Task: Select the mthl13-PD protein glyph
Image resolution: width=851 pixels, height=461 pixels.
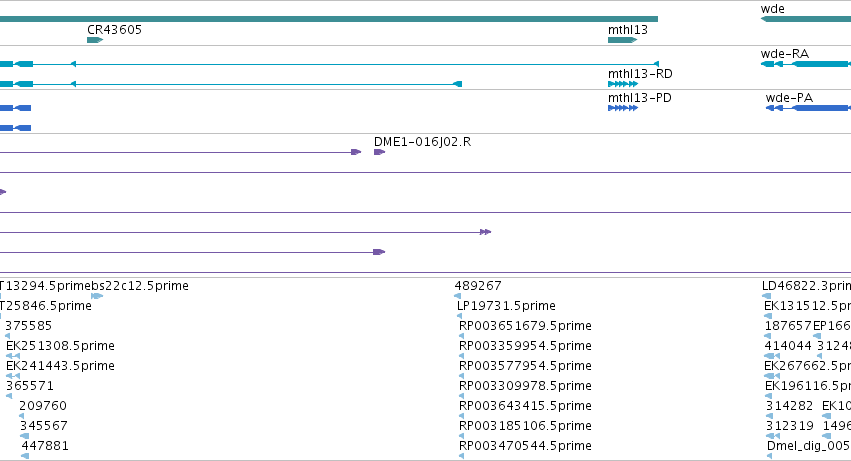Action: 623,108
